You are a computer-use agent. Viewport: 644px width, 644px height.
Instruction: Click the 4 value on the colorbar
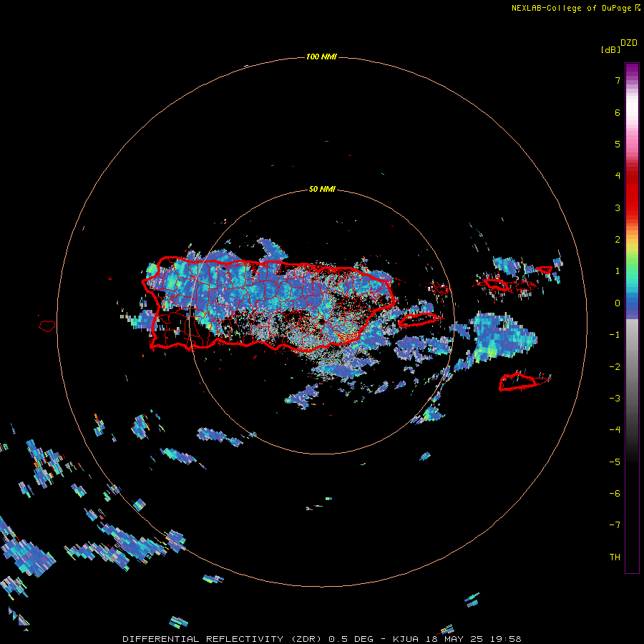click(x=618, y=176)
